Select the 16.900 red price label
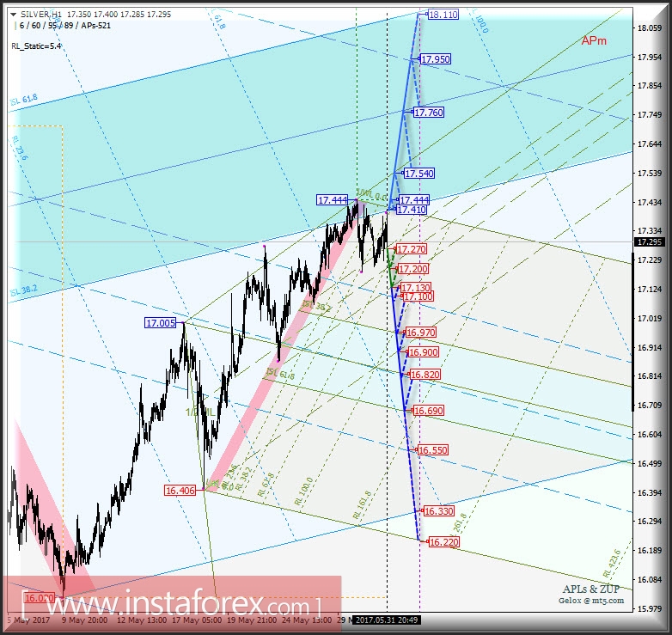This screenshot has height=635, width=672. 424,352
